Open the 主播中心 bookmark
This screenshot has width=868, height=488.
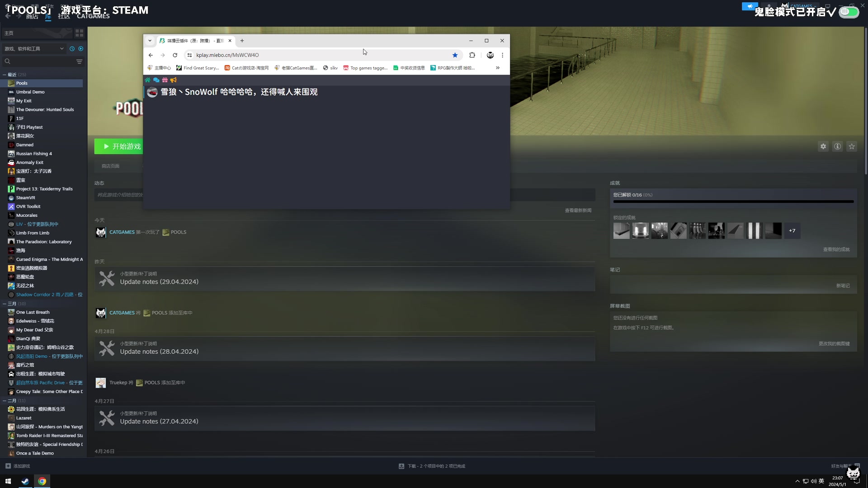159,68
